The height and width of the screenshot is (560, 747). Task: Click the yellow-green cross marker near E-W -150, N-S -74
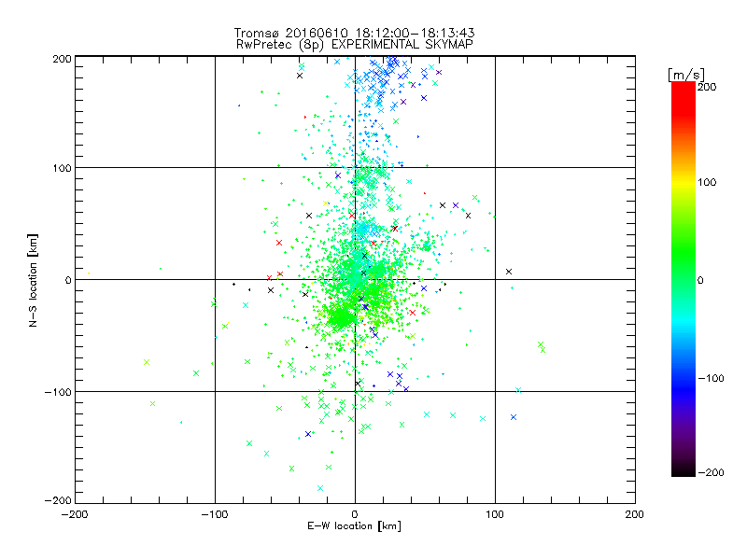click(147, 362)
